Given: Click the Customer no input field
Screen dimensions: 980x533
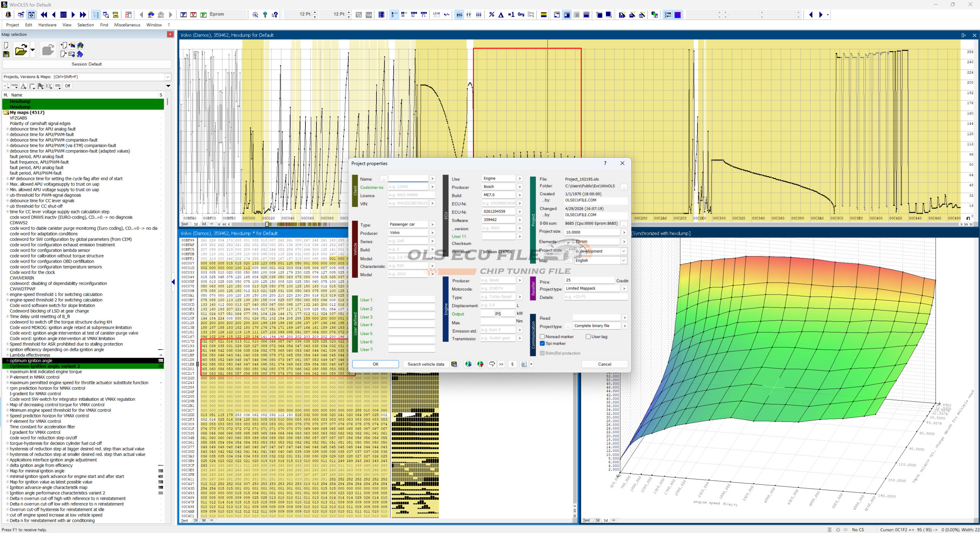Looking at the screenshot, I should coord(408,187).
